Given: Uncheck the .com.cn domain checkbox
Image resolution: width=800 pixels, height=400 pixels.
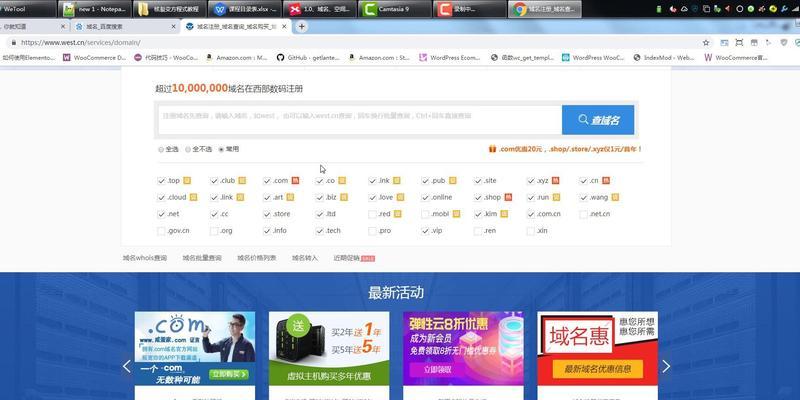Looking at the screenshot, I should (x=531, y=214).
